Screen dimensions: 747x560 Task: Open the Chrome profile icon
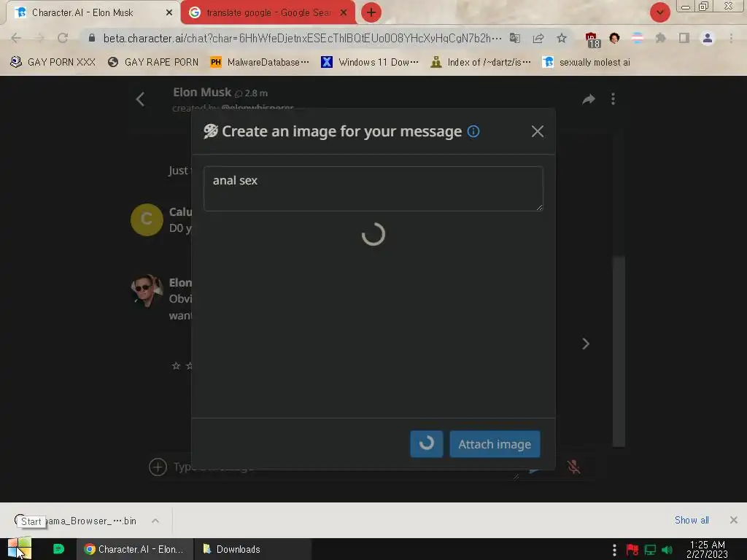(x=707, y=38)
